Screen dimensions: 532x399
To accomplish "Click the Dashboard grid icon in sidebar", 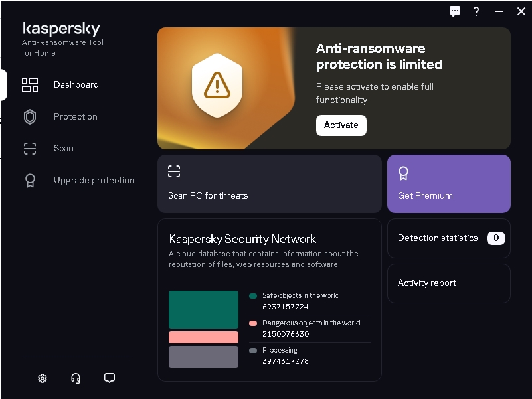I will 30,85.
